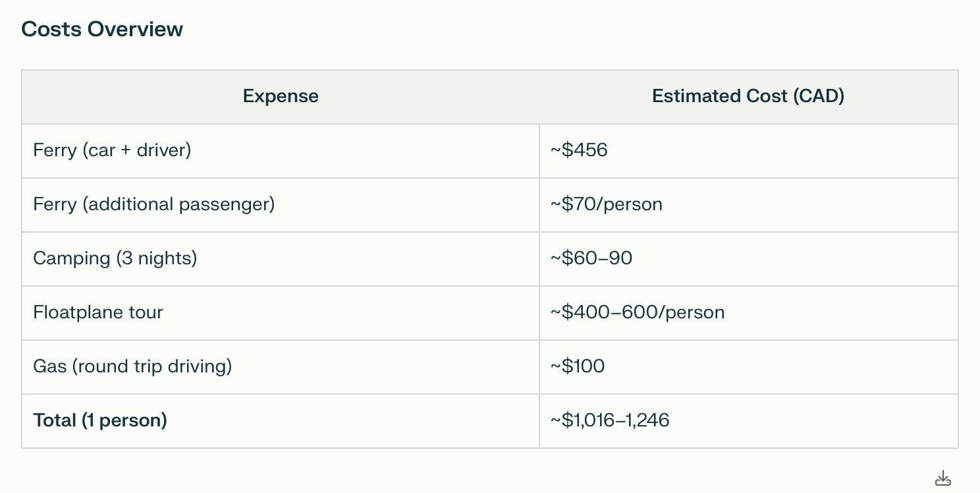Click the bold Total (1 person) label
This screenshot has width=980, height=493.
tap(100, 420)
